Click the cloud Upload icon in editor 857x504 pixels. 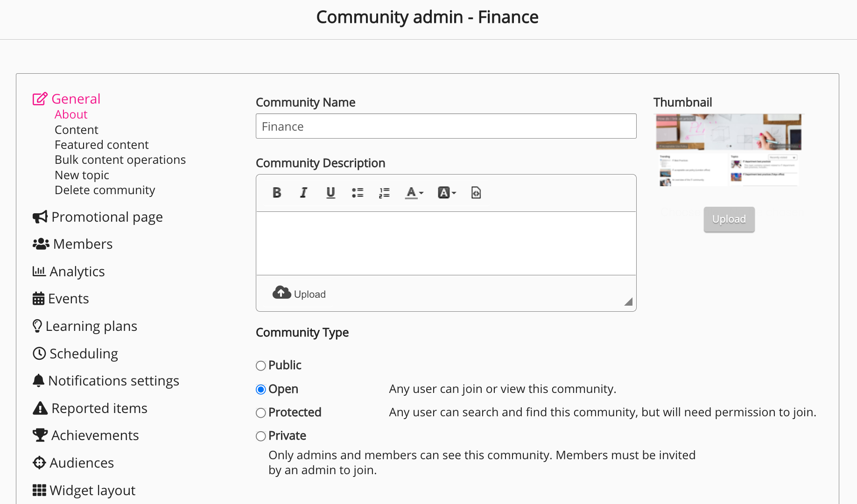tap(282, 293)
